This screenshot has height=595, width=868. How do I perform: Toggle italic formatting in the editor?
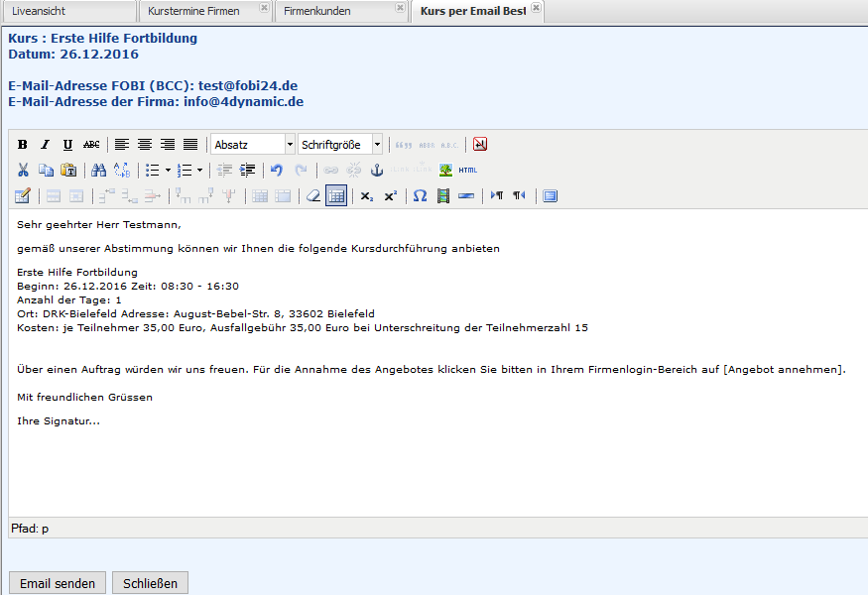(x=45, y=145)
